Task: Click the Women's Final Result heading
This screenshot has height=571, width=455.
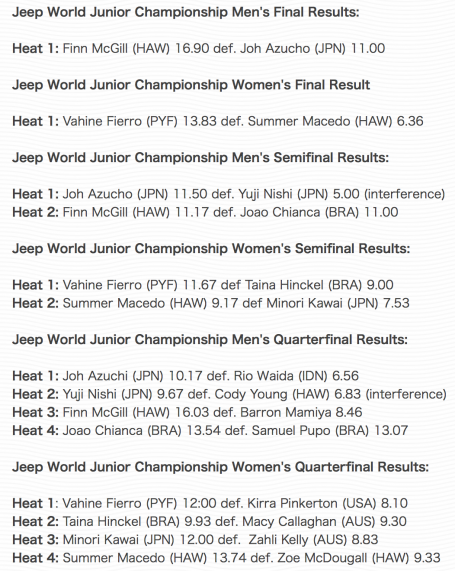Action: tap(191, 85)
